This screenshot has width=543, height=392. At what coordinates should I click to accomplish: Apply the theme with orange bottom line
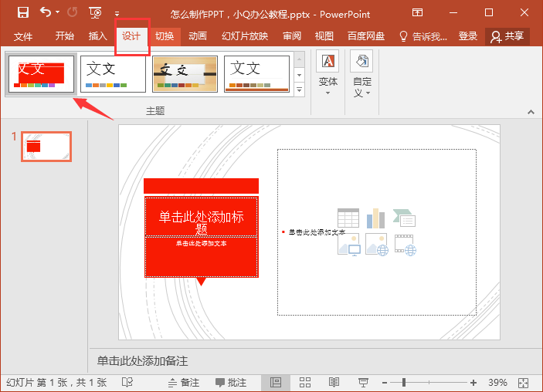coord(256,74)
